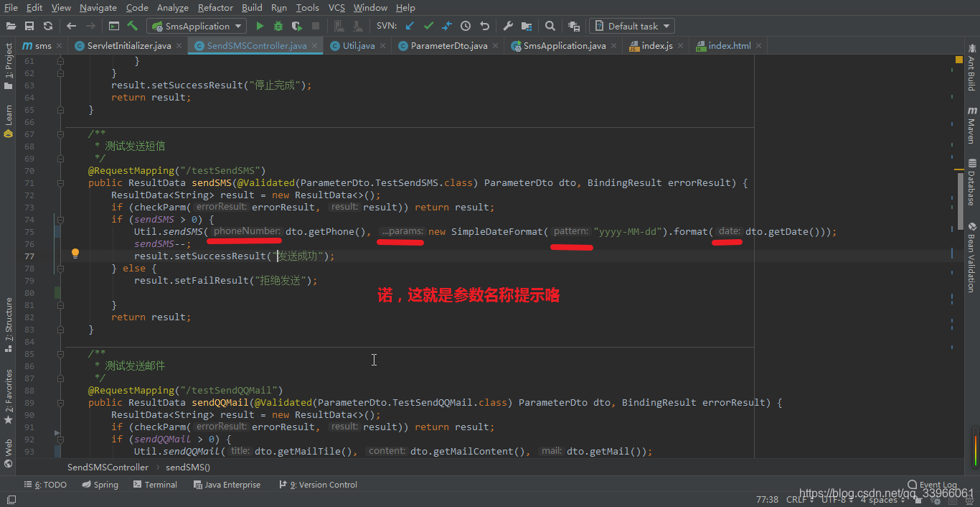Collapse the comment fold marker at line 85

(60, 354)
